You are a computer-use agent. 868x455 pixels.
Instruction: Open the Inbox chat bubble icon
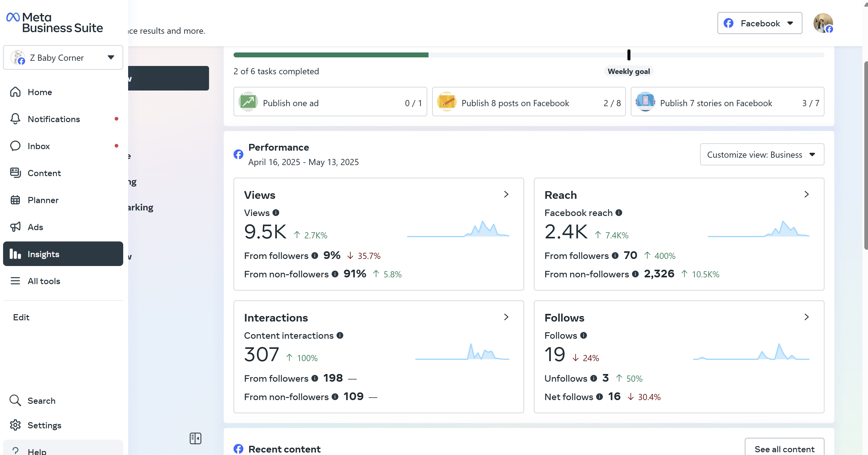(x=15, y=146)
